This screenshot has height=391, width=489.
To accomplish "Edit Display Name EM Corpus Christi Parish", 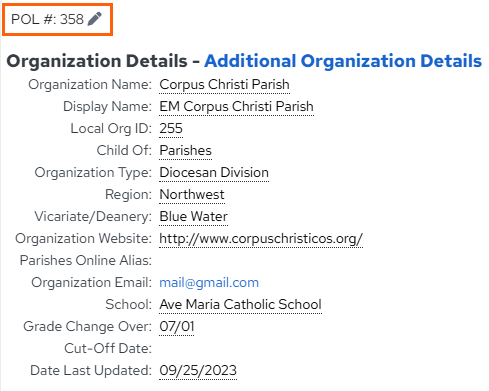I will 236,107.
